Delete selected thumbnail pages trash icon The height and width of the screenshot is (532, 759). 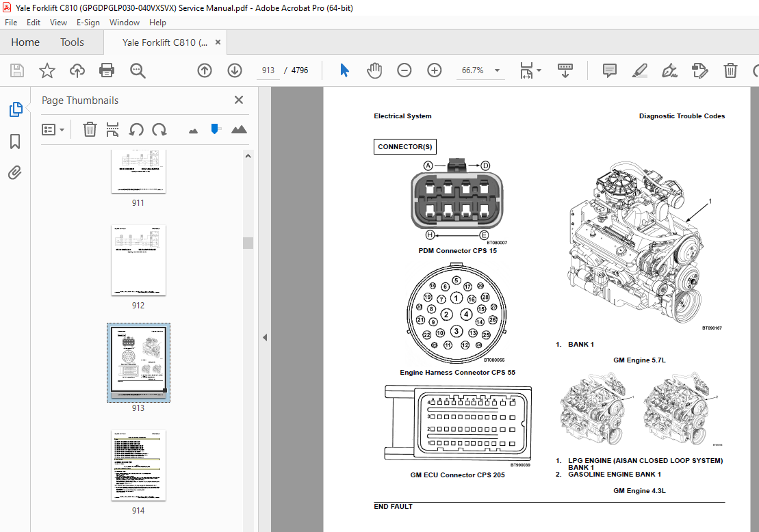coord(90,130)
